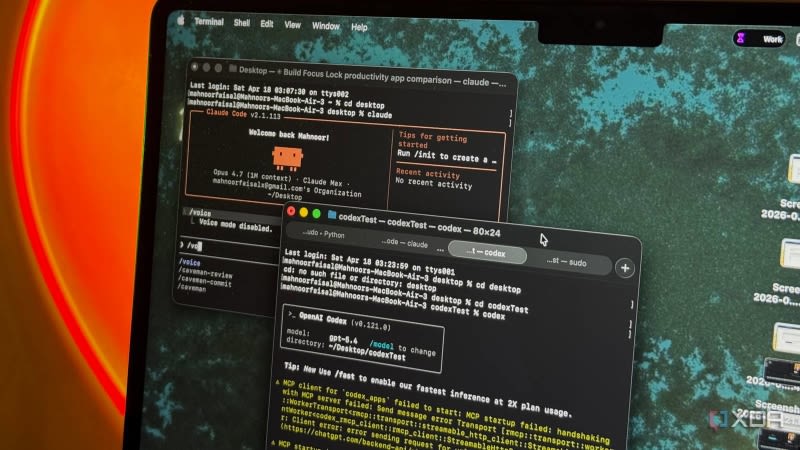Select the /caveman suggestion
This screenshot has height=450, width=800.
191,288
